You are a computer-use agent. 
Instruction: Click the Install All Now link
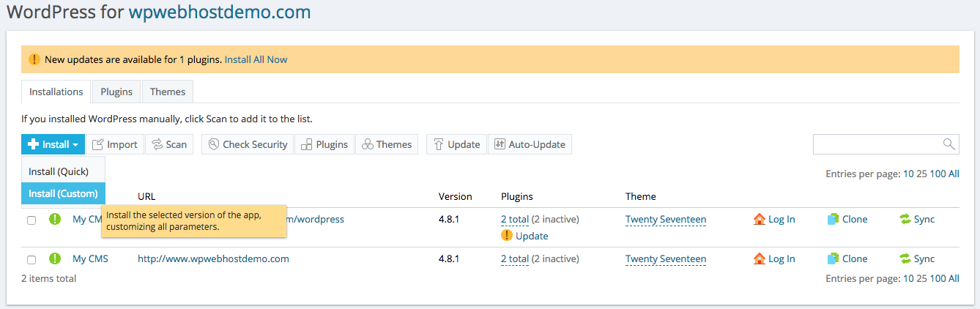256,59
